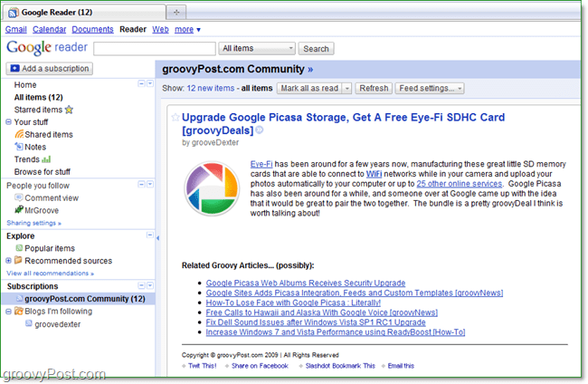
Task: Collapse the Home section with minus button
Action: pos(141,83)
